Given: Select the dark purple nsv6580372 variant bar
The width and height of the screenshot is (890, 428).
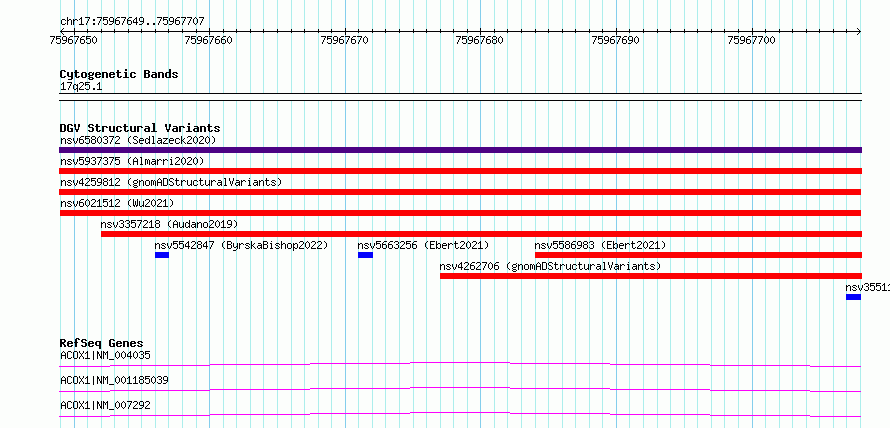Looking at the screenshot, I should [460, 150].
